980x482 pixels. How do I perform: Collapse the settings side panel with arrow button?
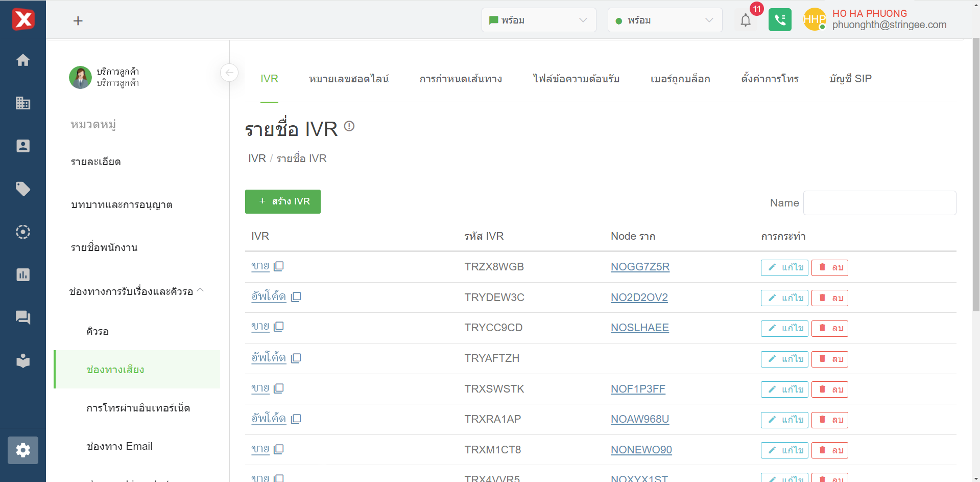(x=229, y=73)
